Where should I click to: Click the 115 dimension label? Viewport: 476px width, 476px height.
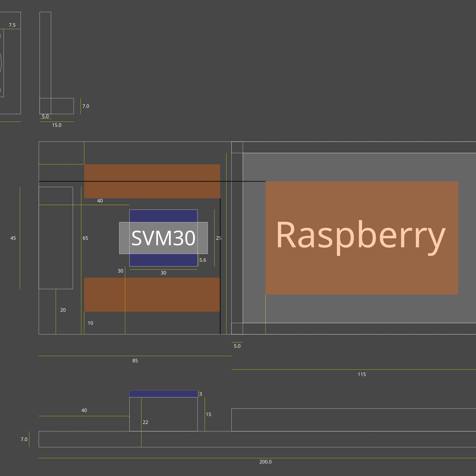[x=362, y=374]
